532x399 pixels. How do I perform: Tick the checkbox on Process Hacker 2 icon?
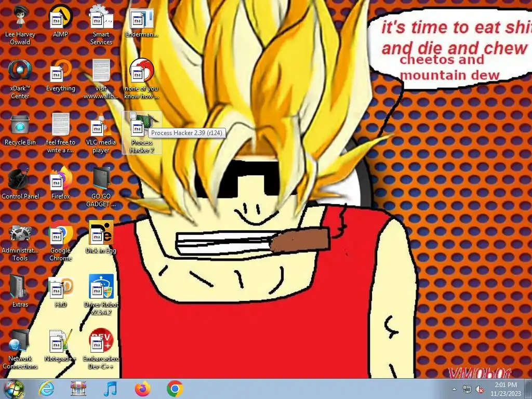(133, 115)
